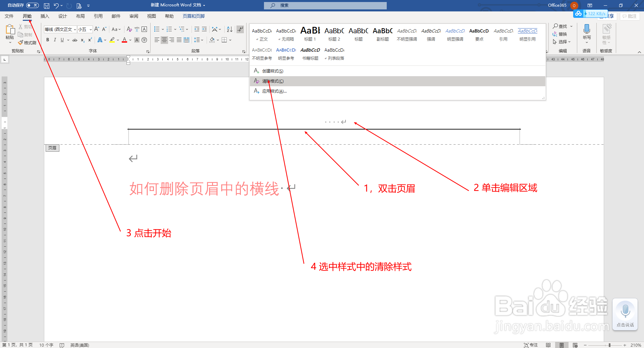Switch to the Review tab
The image size is (644, 348).
click(133, 16)
